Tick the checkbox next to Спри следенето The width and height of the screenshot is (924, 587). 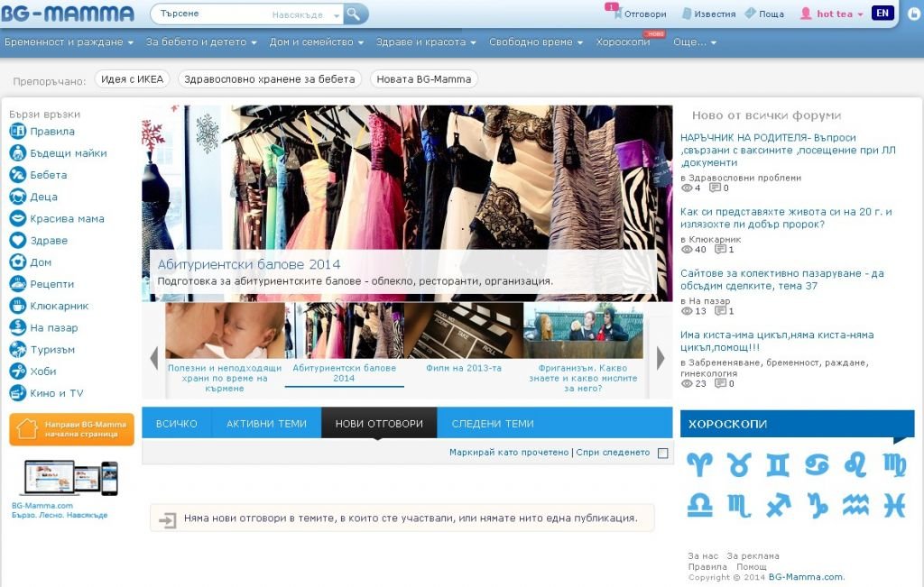pyautogui.click(x=663, y=453)
